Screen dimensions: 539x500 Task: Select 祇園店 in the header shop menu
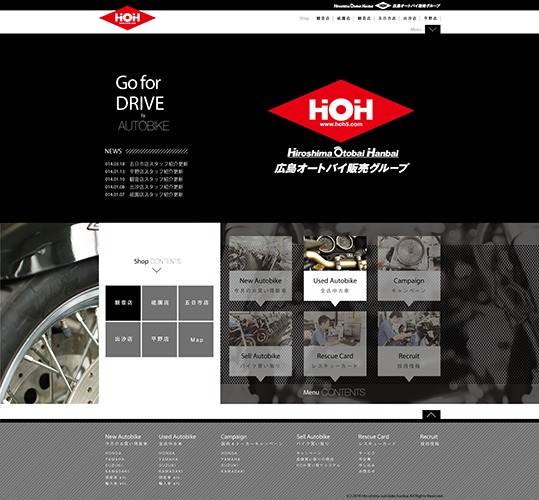(x=343, y=18)
